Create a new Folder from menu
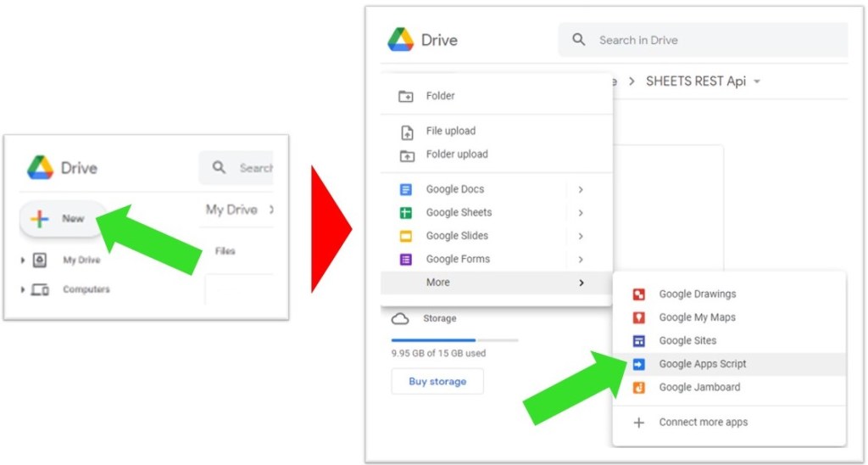 pos(440,96)
